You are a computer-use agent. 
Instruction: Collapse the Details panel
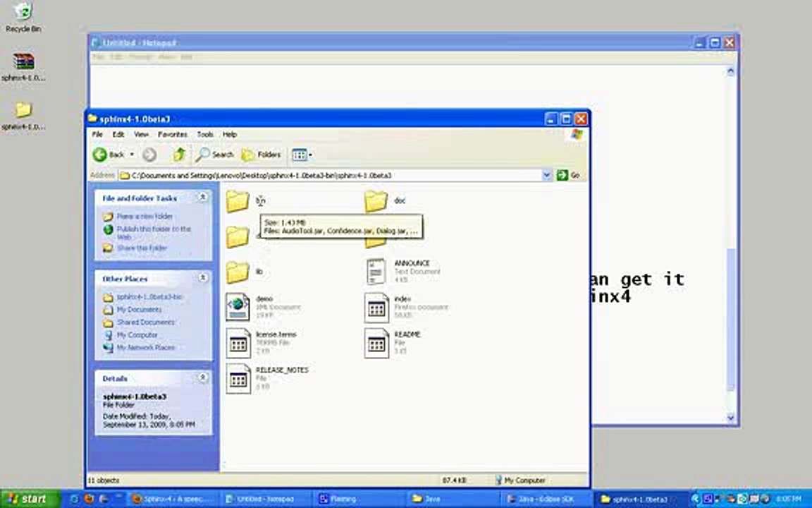(203, 377)
